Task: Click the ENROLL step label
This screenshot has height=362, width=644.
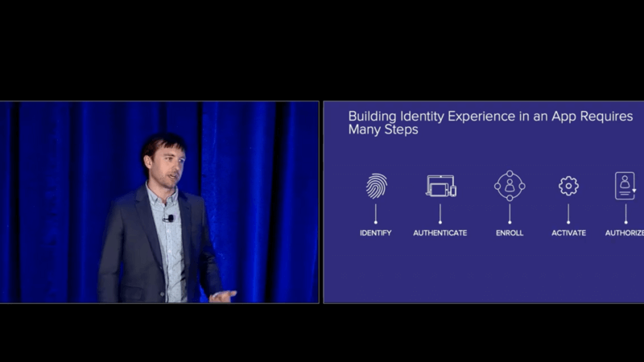Action: coord(510,233)
